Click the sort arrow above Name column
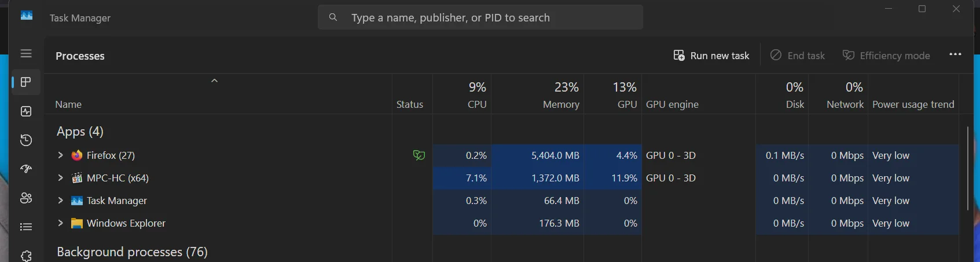 pyautogui.click(x=214, y=81)
